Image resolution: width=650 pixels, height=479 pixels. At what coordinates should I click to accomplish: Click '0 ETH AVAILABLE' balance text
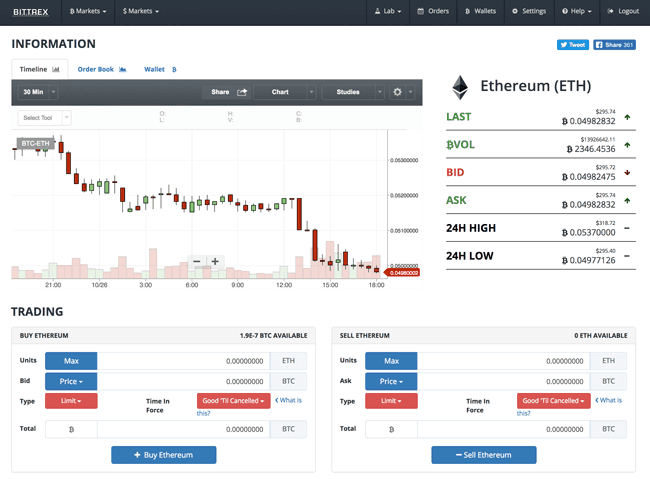pyautogui.click(x=601, y=336)
